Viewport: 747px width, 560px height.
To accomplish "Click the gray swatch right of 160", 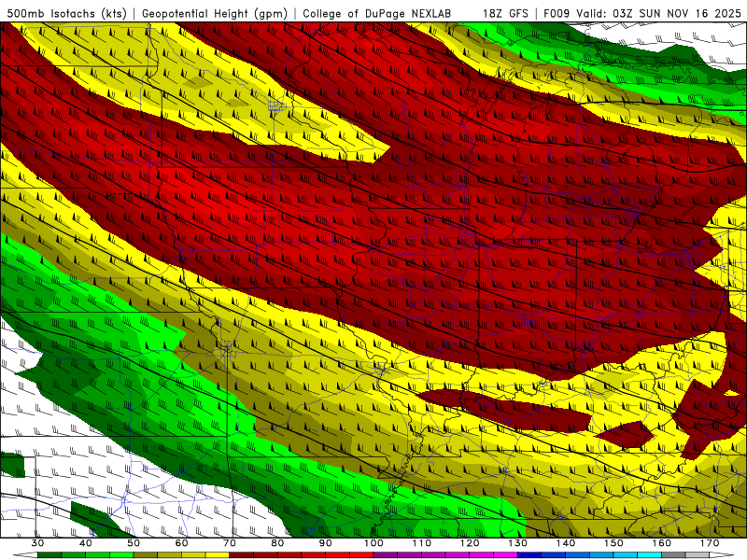I will [673, 555].
